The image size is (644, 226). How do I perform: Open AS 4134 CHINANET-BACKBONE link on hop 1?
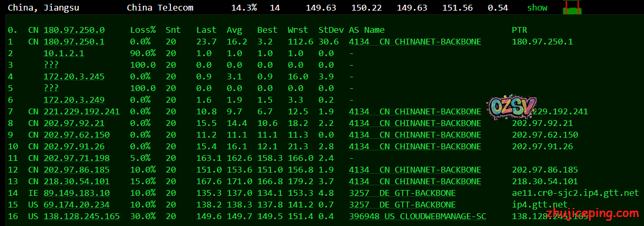(415, 42)
